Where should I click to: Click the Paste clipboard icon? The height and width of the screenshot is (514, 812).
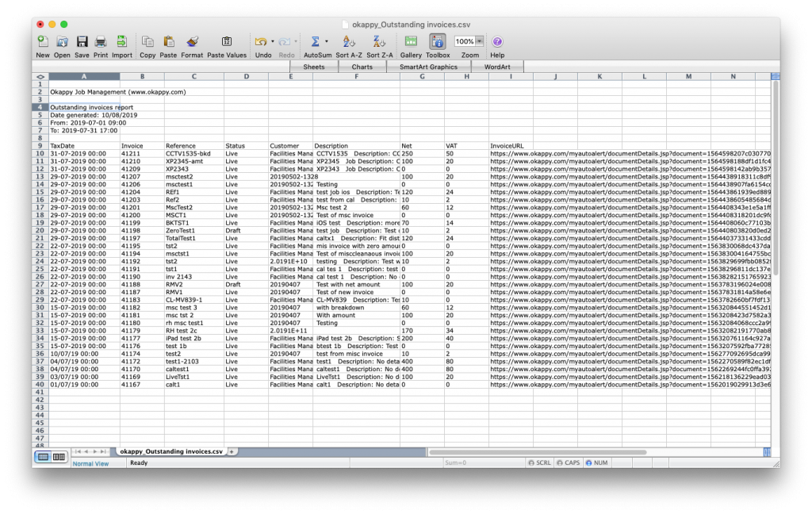coord(168,42)
